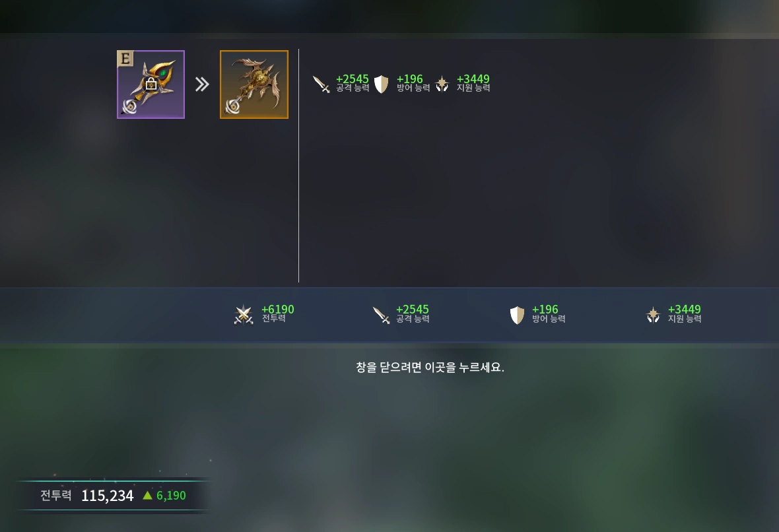Screen dimensions: 779x532
Task: Click the +2545 공격 능력 summary value
Action: [413, 314]
